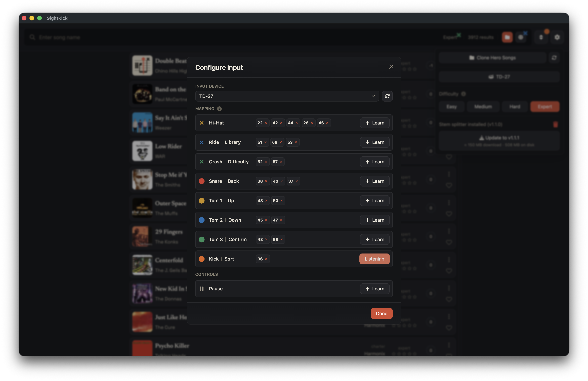Remove note 52 from Crash
This screenshot has height=381, width=588.
click(x=266, y=162)
